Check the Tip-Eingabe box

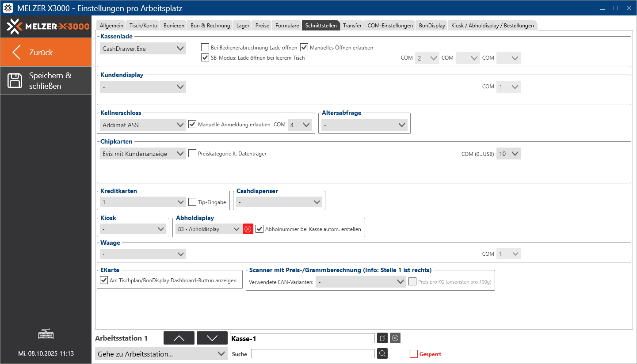coord(192,202)
